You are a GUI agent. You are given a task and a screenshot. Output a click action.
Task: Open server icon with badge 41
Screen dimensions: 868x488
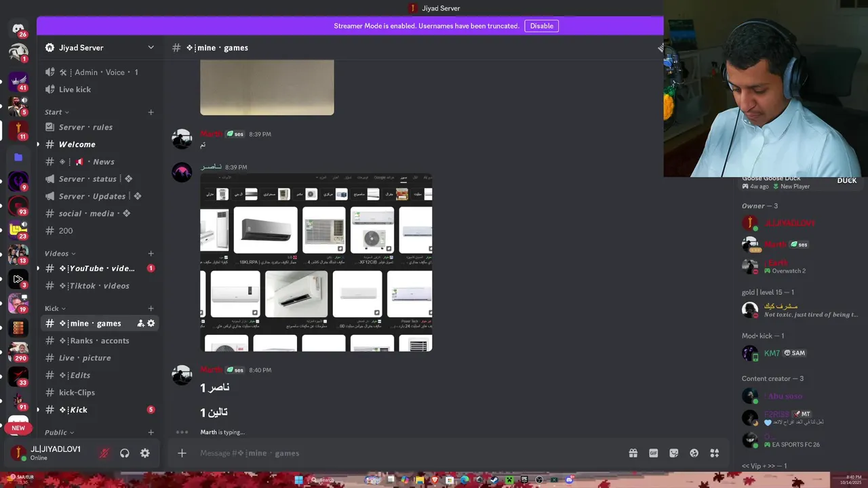[18, 81]
